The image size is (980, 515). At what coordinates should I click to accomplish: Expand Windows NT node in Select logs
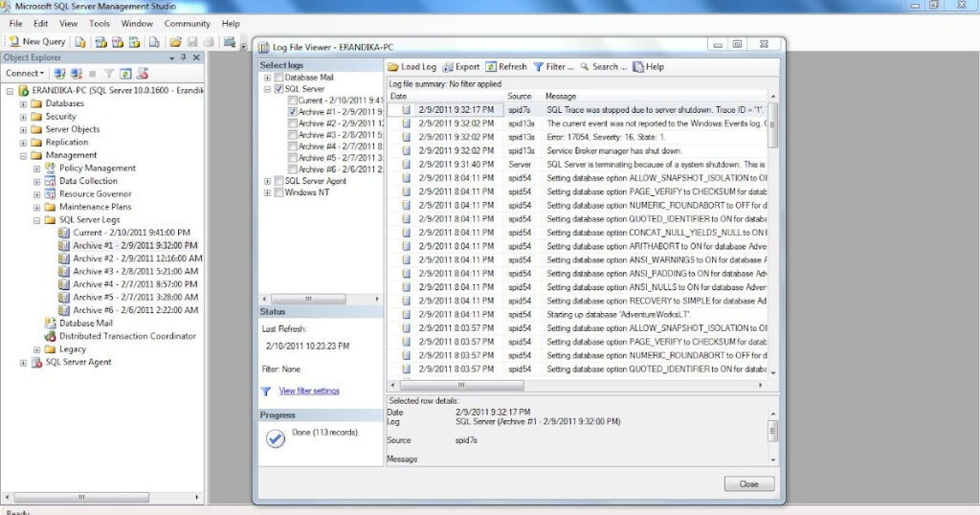pyautogui.click(x=268, y=192)
